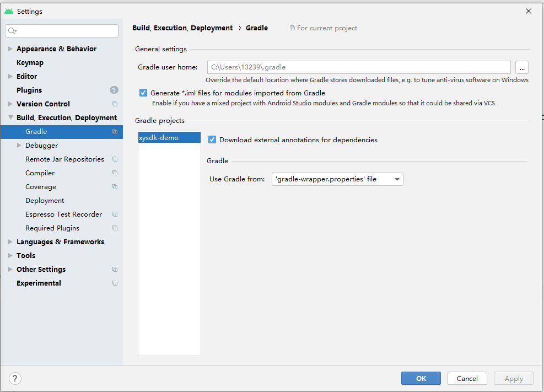Image resolution: width=544 pixels, height=392 pixels.
Task: Select Keymap in the settings sidebar
Action: pyautogui.click(x=30, y=62)
